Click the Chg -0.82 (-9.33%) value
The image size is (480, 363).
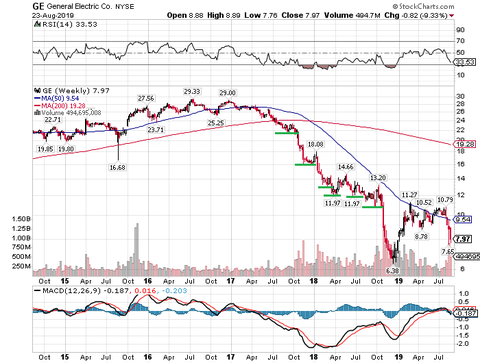416,15
